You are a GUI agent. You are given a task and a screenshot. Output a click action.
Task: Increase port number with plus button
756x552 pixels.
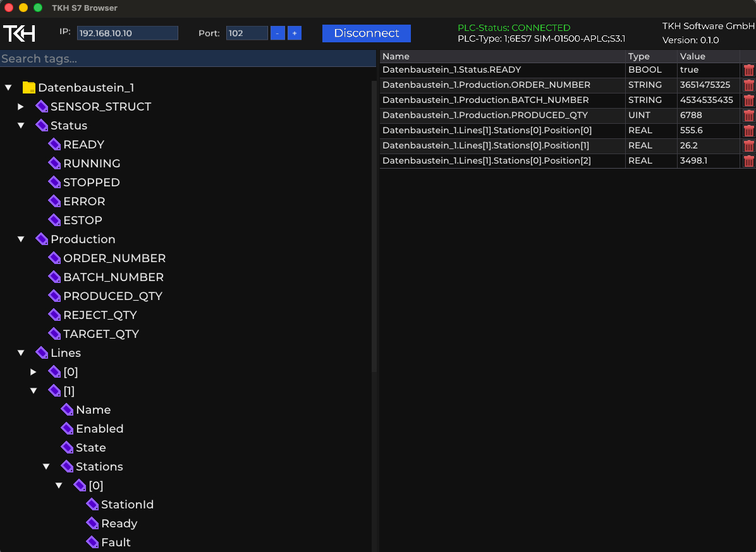[295, 33]
